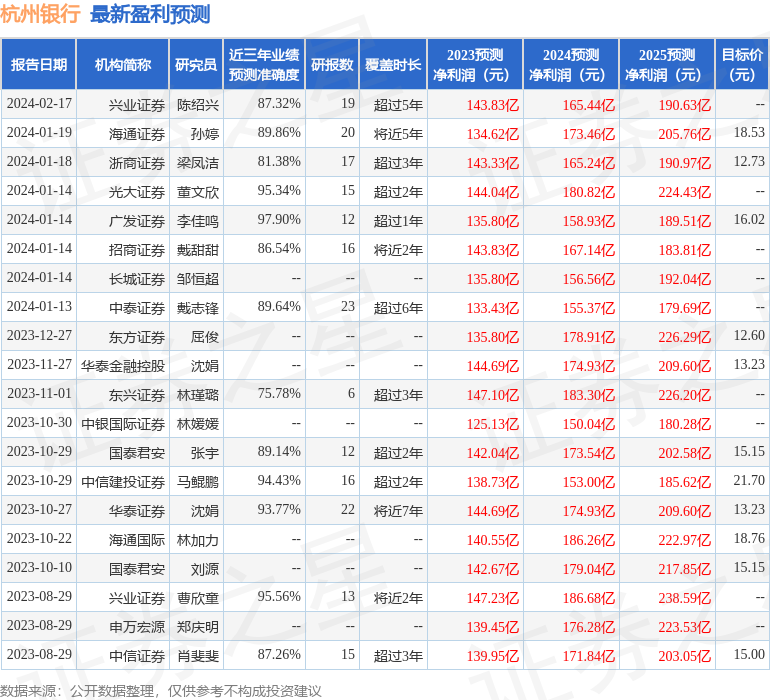The width and height of the screenshot is (770, 700).
Task: Click institution 中信建投证券
Action: [x=123, y=481]
